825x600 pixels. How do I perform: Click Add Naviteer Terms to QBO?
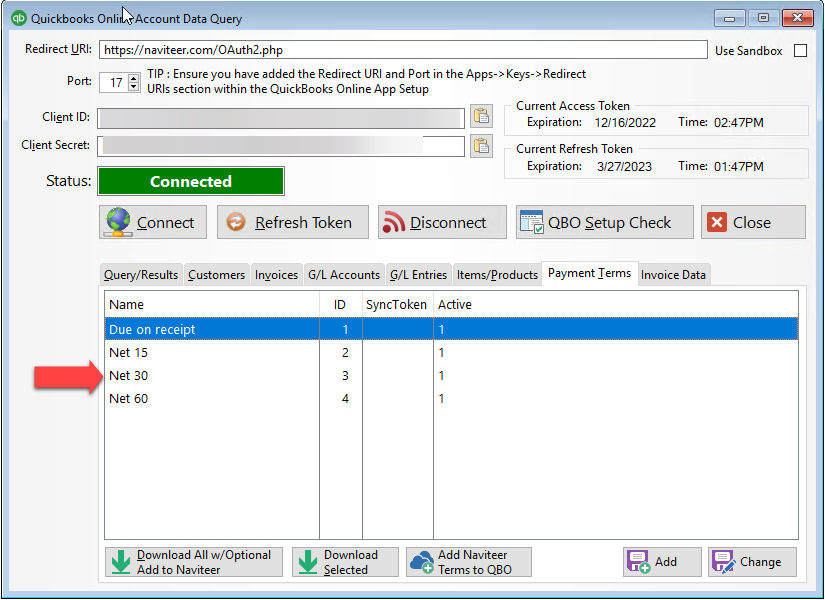(469, 562)
